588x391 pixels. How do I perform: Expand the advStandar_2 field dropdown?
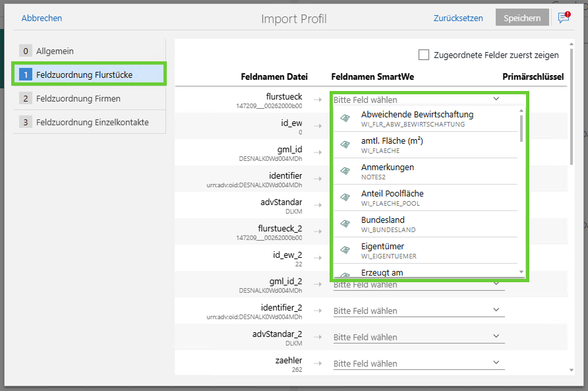coord(496,337)
